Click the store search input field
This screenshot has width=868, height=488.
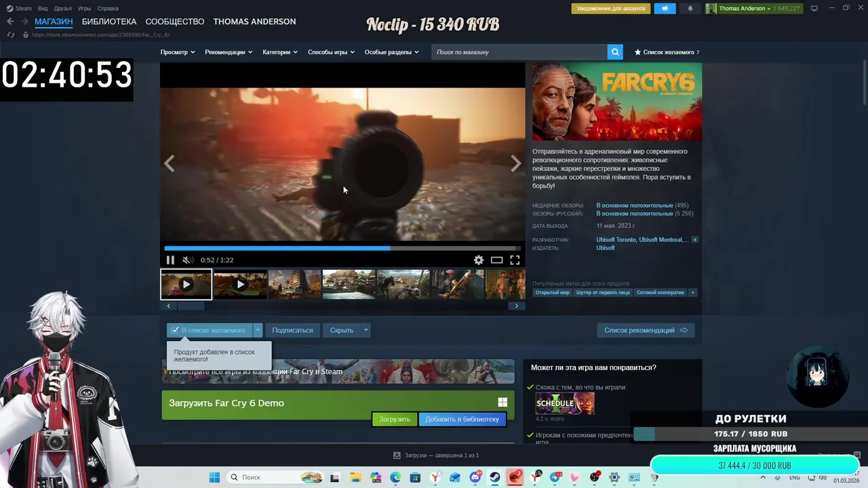click(x=519, y=52)
